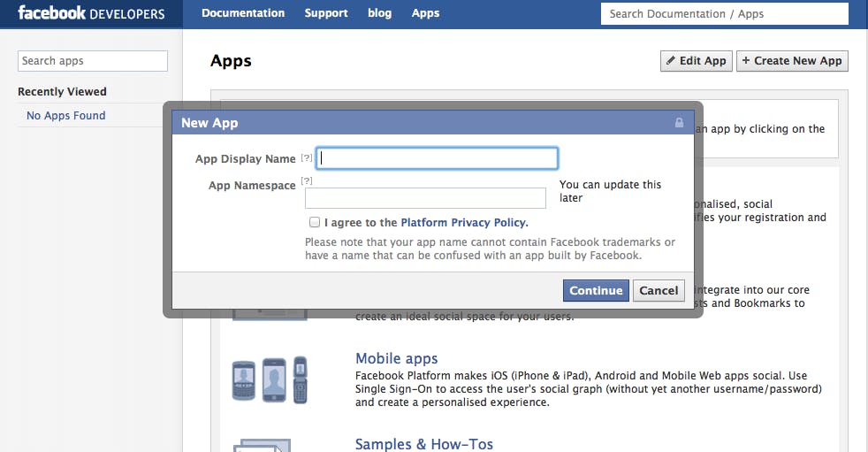The width and height of the screenshot is (868, 452).
Task: Click the Facebook Developers logo
Action: [91, 12]
